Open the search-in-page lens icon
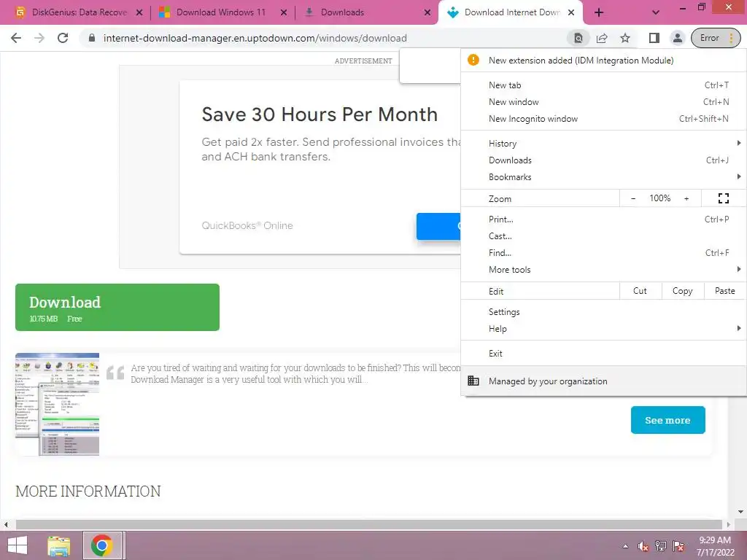Viewport: 747px width, 560px height. (578, 38)
